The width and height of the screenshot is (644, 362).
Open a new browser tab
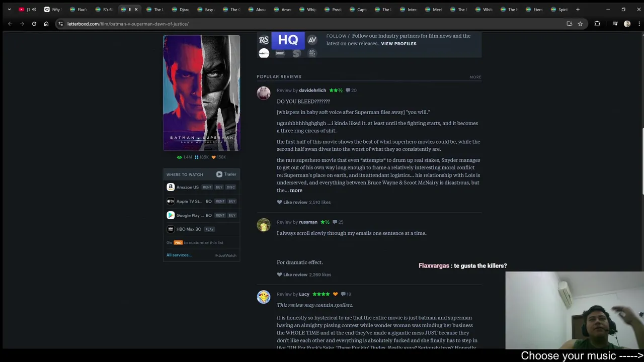pos(578,10)
